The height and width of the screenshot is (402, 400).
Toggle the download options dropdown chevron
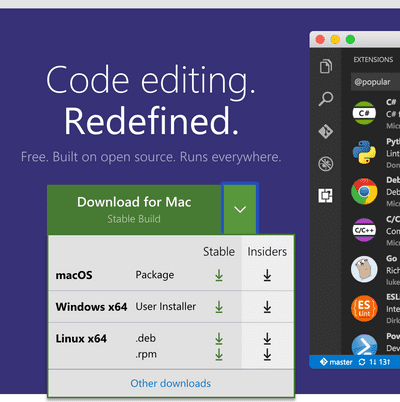240,209
